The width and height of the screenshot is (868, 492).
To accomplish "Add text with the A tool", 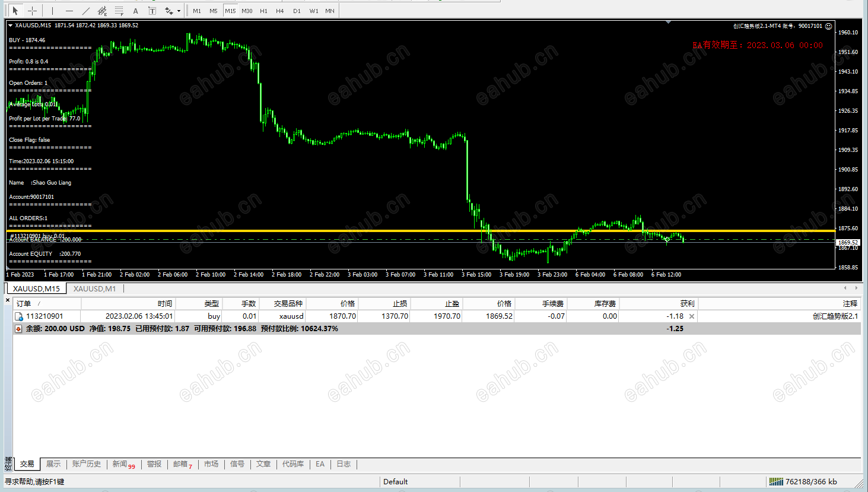I will (136, 11).
